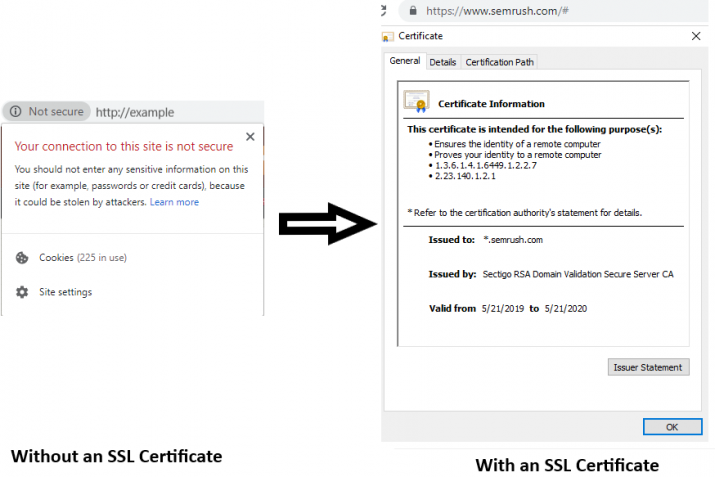Click the Not secure badge label
Image resolution: width=715 pixels, height=477 pixels.
click(x=56, y=111)
